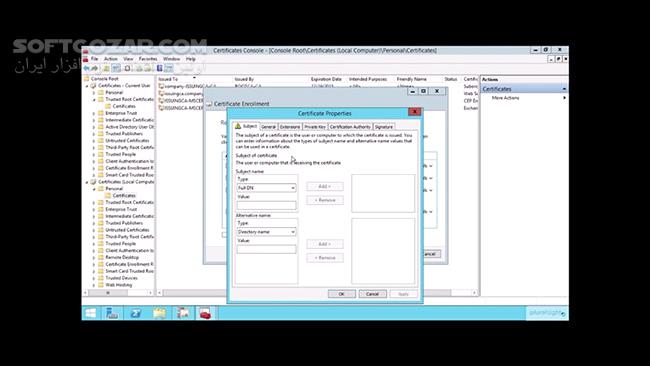The width and height of the screenshot is (650, 366).
Task: Switch to the Private Key tab
Action: pos(315,127)
